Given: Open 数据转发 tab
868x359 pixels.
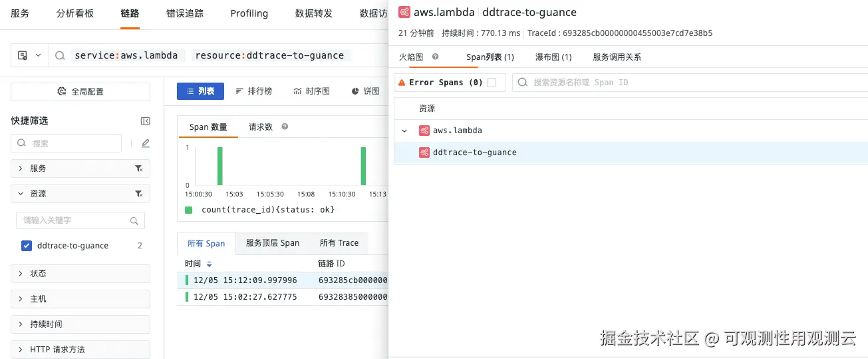Looking at the screenshot, I should pos(314,13).
